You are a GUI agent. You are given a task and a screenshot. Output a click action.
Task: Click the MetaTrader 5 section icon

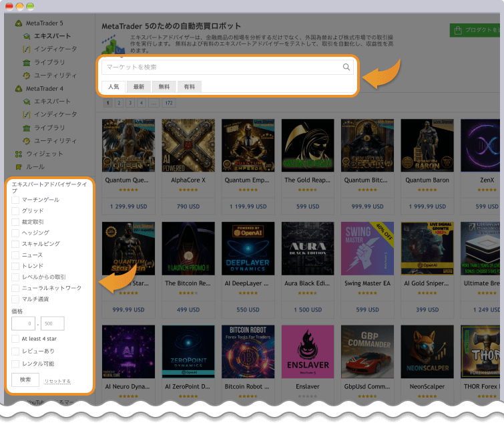19,23
